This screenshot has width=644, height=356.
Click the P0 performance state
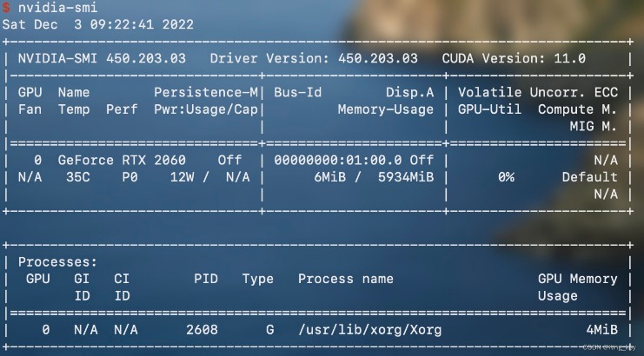click(x=129, y=177)
